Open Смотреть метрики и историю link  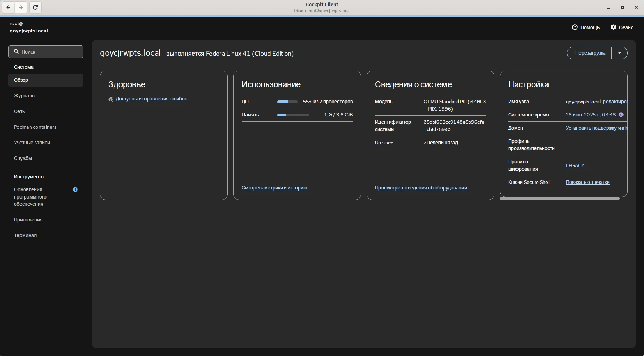point(274,188)
